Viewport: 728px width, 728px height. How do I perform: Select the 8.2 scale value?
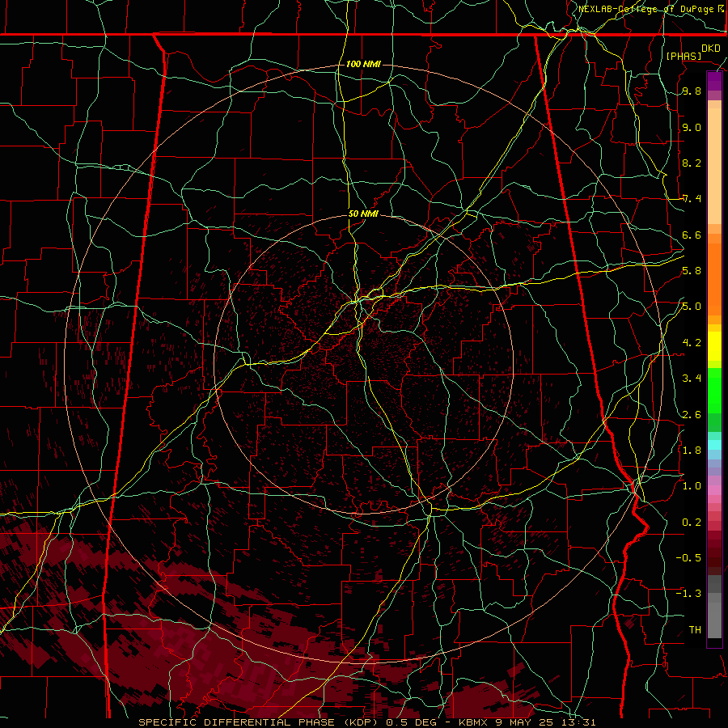pos(692,163)
